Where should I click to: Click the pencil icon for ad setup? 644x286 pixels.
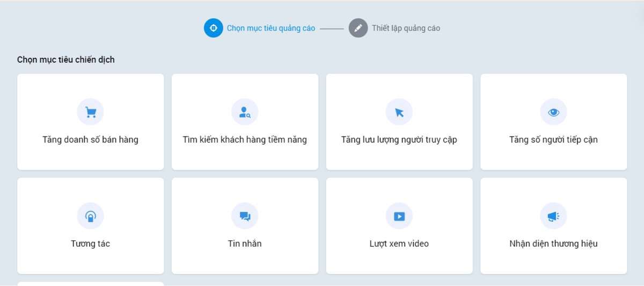[x=358, y=28]
